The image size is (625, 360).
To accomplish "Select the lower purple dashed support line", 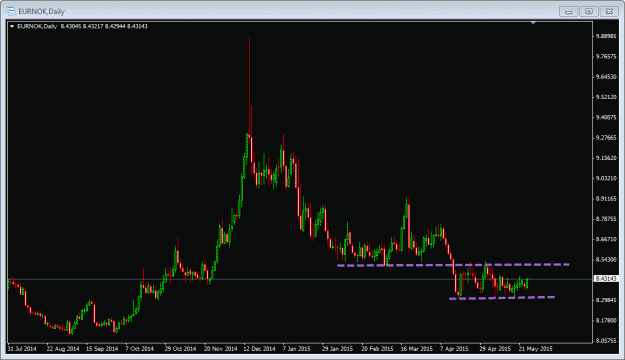I will click(502, 298).
